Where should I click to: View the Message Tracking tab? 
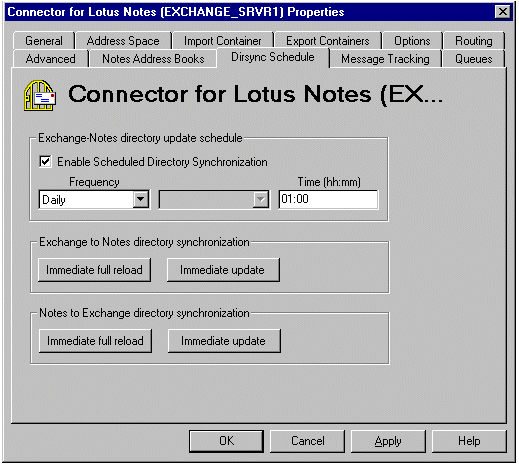(385, 59)
